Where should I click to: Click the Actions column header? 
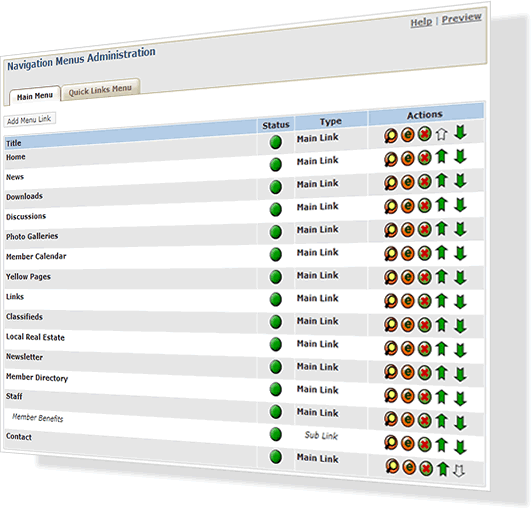point(425,115)
